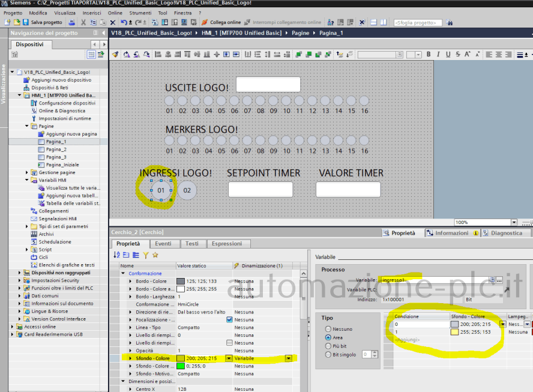Select Pagina_Iniziale in the project tree
Viewport: 533px width, 392px height.
pyautogui.click(x=62, y=164)
